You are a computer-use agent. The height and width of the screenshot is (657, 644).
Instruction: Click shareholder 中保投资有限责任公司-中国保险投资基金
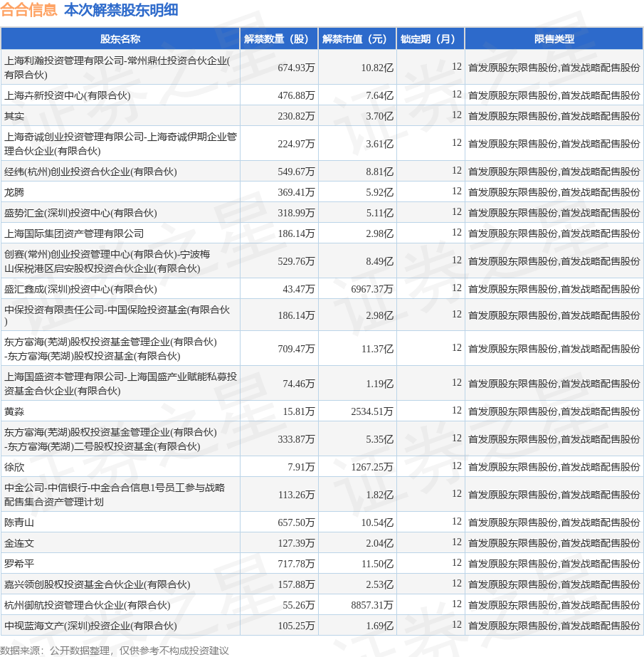(117, 315)
